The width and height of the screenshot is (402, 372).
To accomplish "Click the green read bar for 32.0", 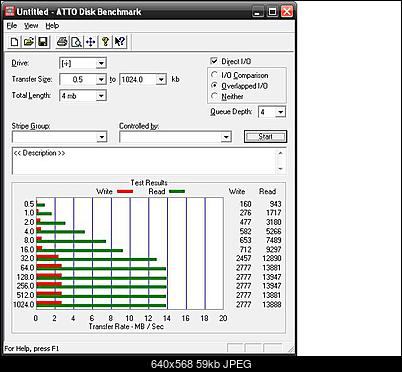I will (96, 259).
